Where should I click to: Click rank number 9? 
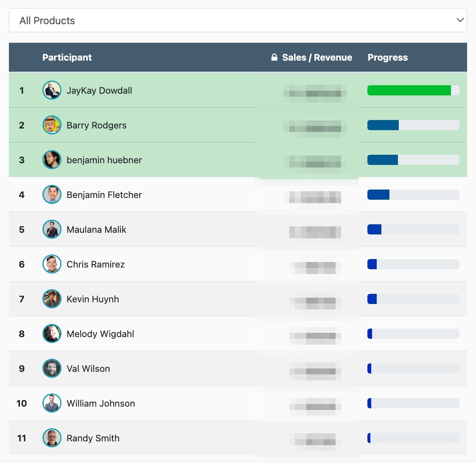[x=22, y=368]
